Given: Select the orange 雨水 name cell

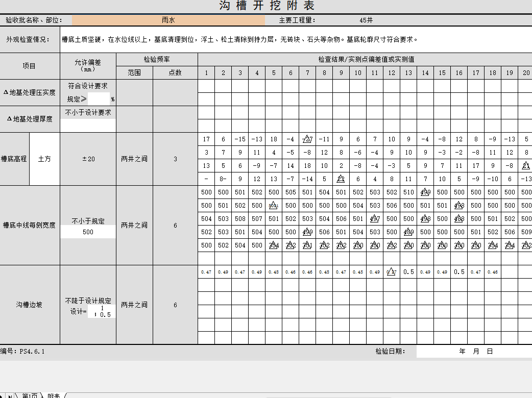Looking at the screenshot, I should (x=168, y=20).
